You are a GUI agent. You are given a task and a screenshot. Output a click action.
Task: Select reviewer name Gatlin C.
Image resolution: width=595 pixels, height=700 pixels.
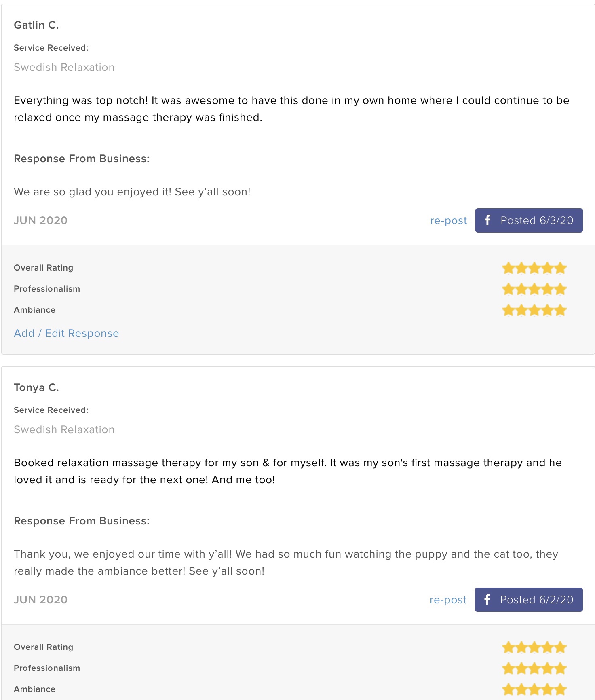click(36, 25)
